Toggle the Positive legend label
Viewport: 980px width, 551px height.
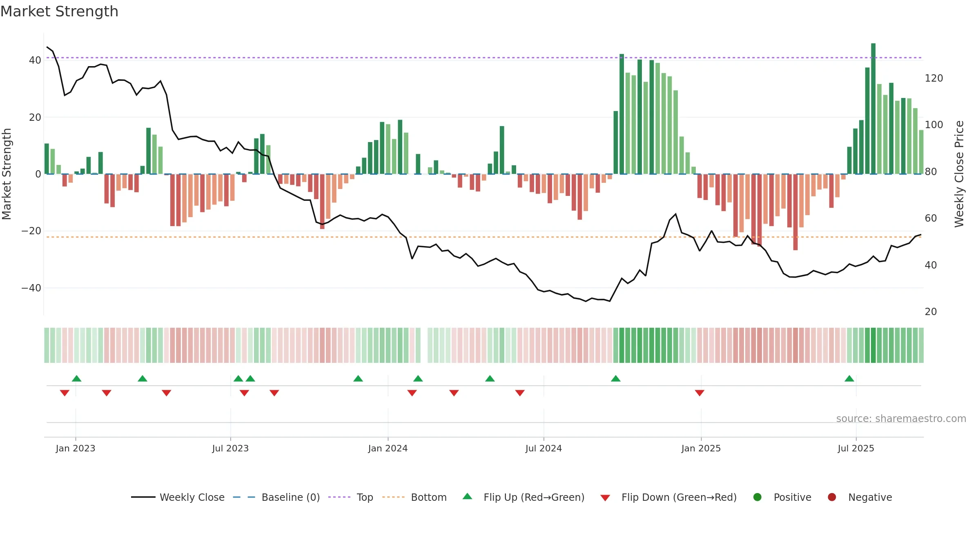coord(793,497)
